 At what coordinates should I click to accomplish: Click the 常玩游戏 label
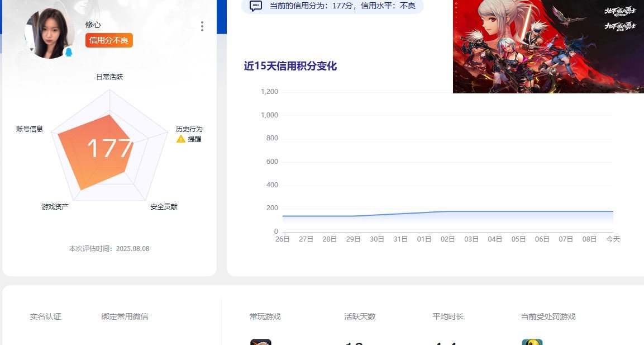click(x=265, y=316)
